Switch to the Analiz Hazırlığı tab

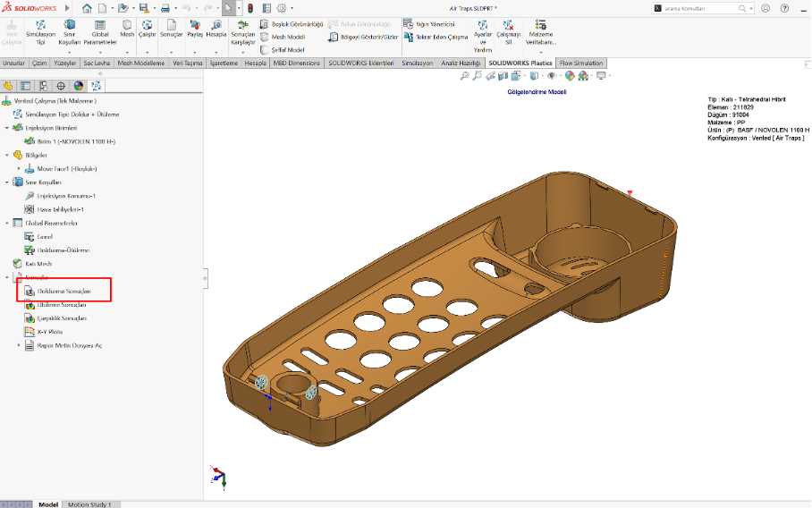pos(461,63)
